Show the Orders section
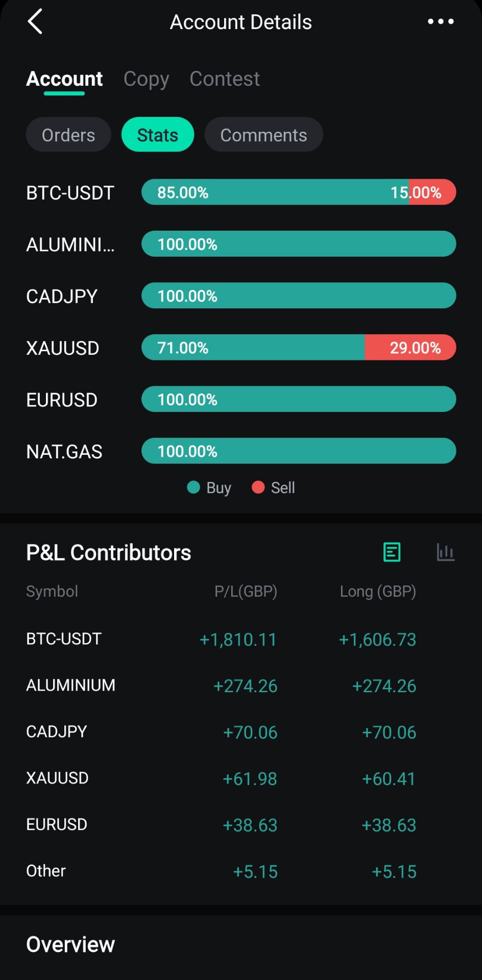 pyautogui.click(x=68, y=135)
